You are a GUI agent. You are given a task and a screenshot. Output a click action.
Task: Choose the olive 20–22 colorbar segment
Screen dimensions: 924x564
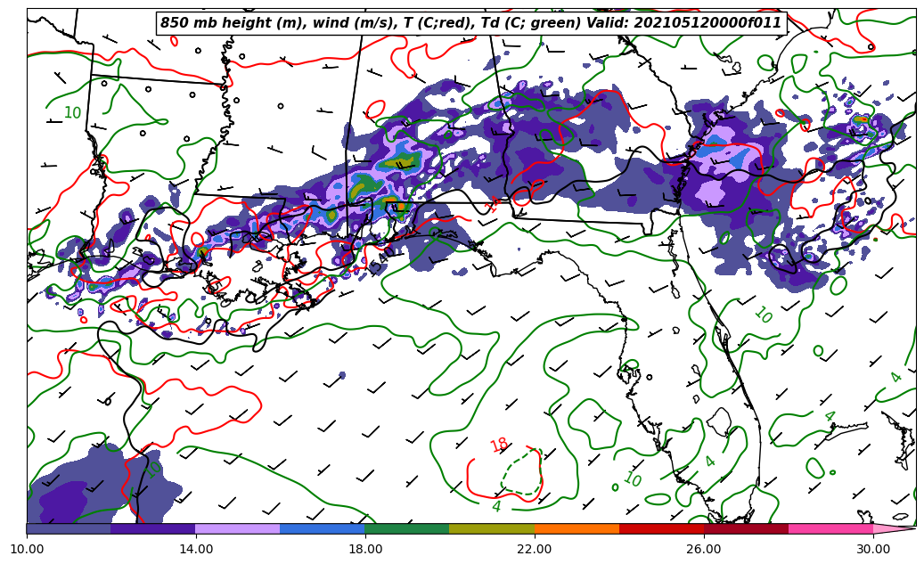[491, 528]
